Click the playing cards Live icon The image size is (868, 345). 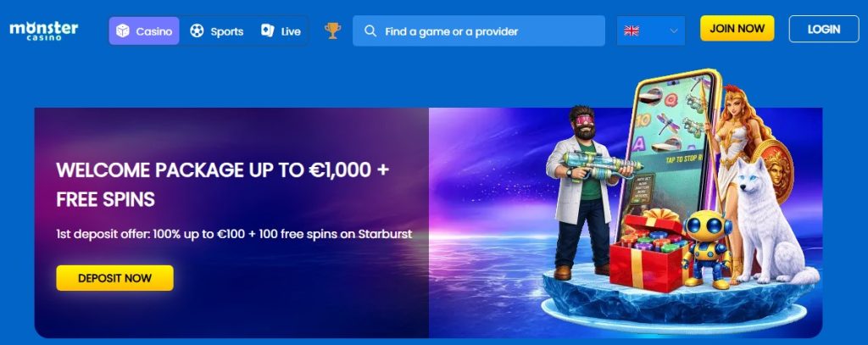267,31
